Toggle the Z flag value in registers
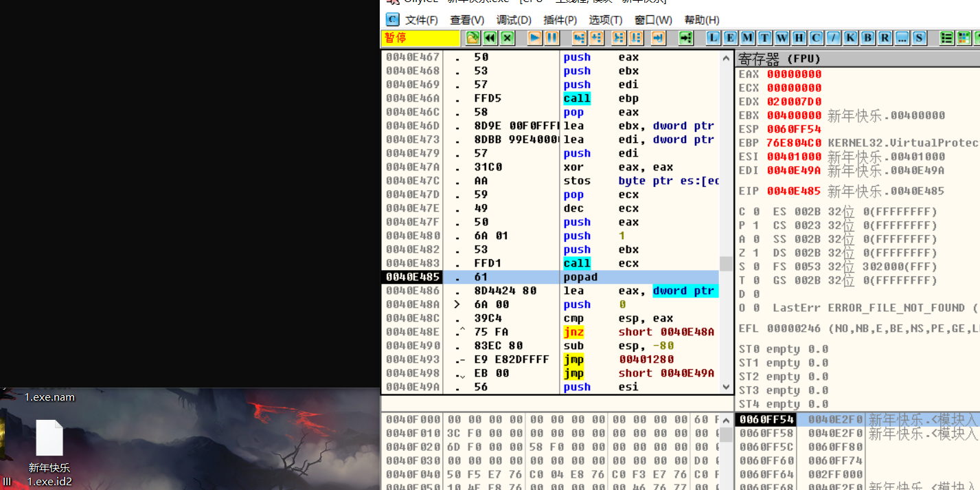Image resolution: width=980 pixels, height=490 pixels. point(755,253)
